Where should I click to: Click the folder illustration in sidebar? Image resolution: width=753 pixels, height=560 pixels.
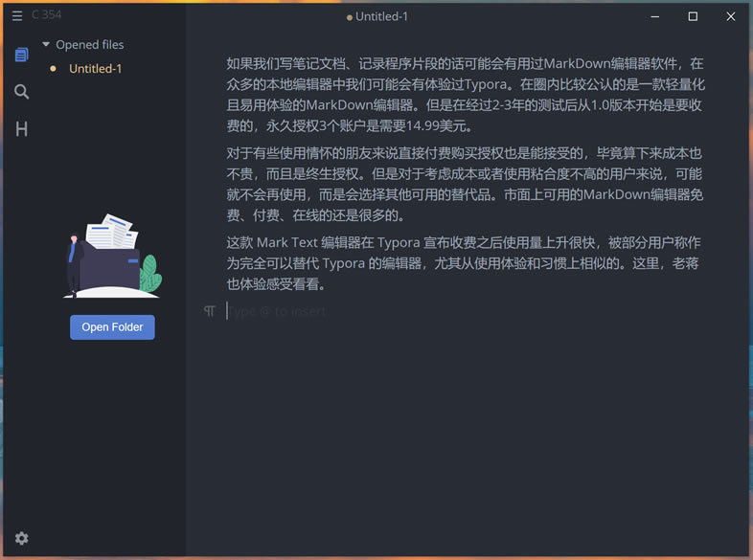tap(112, 256)
